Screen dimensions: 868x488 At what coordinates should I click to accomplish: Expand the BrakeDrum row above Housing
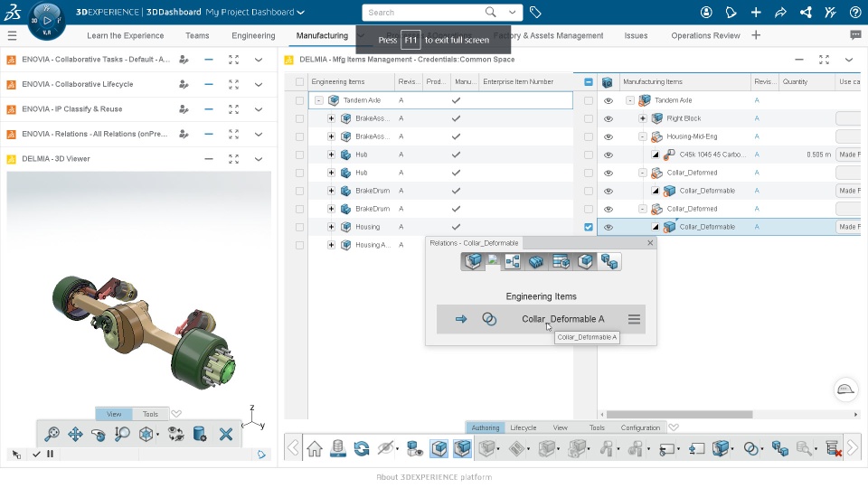[x=331, y=209]
